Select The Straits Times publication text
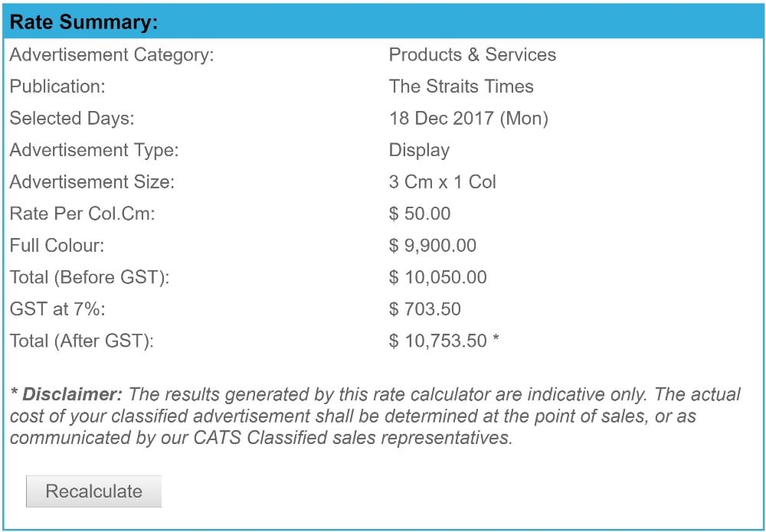The height and width of the screenshot is (532, 766). 460,86
